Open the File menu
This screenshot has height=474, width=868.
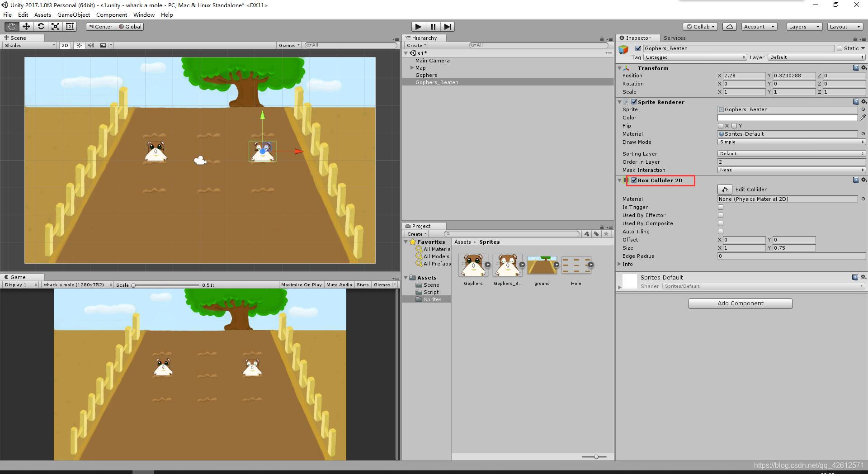7,14
